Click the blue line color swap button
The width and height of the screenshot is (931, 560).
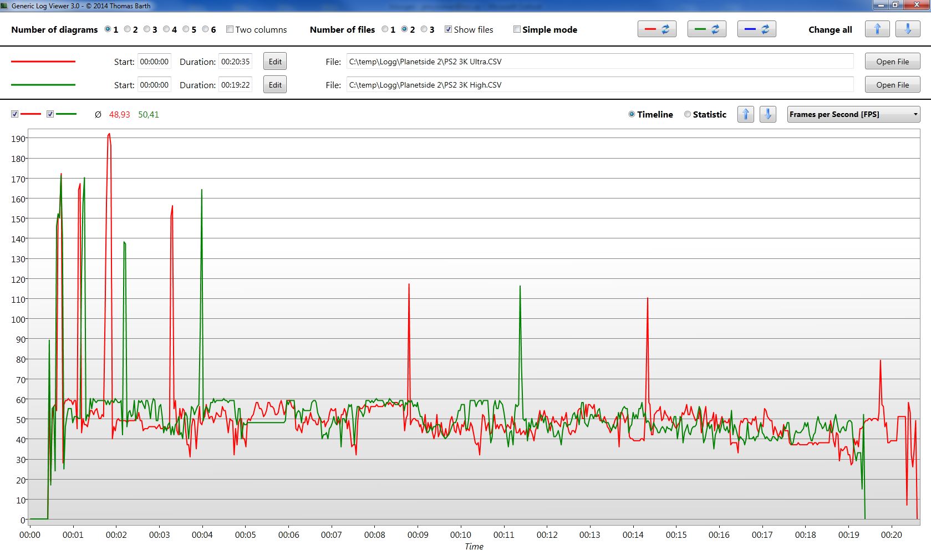(x=756, y=29)
